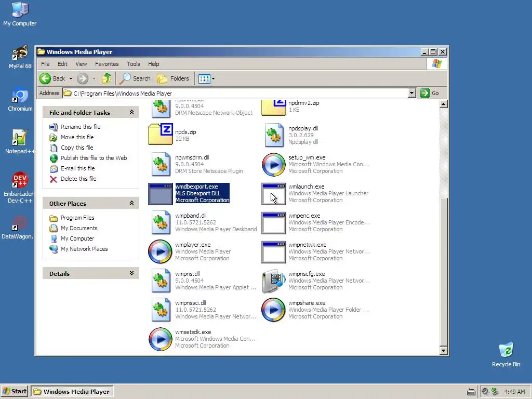Open the Back history dropdown arrow
Image resolution: width=532 pixels, height=399 pixels.
[x=71, y=79]
